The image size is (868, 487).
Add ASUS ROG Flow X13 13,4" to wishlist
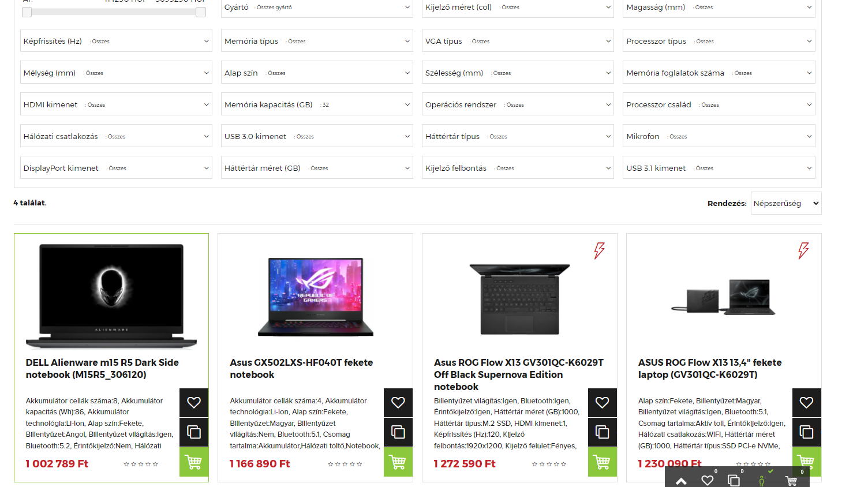coord(806,403)
